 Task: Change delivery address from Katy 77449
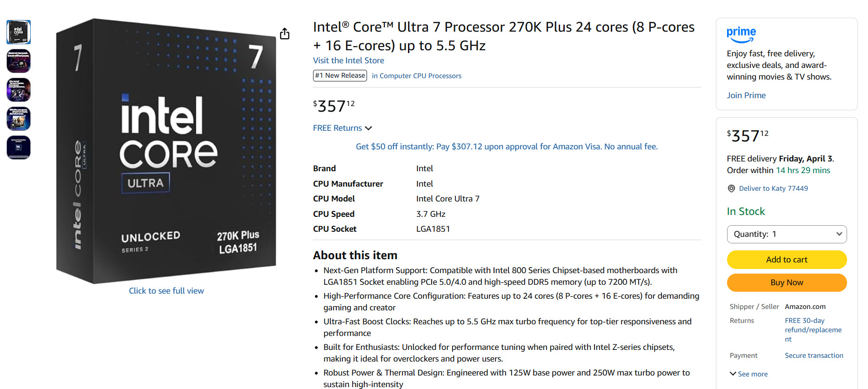[773, 188]
